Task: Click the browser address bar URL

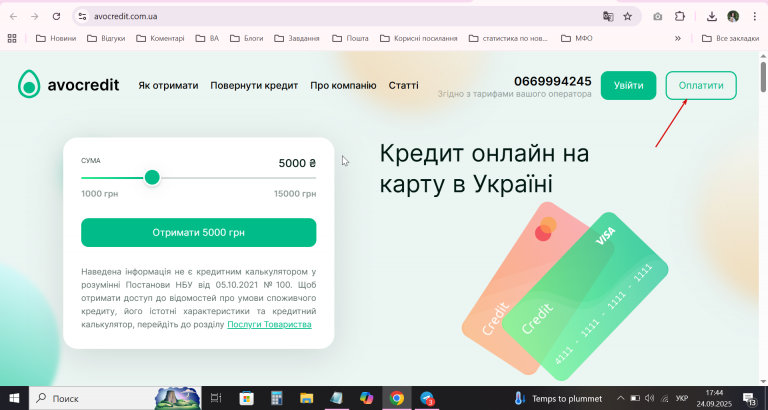Action: pos(125,16)
